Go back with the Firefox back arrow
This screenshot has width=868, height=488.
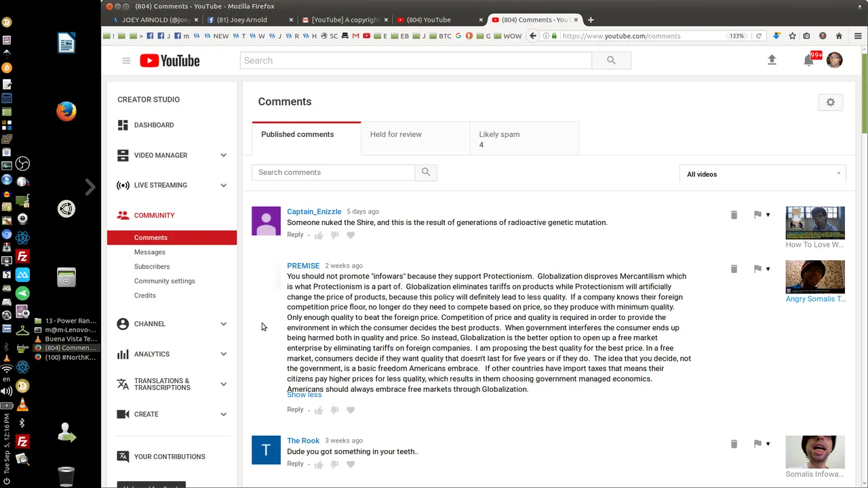pos(533,36)
